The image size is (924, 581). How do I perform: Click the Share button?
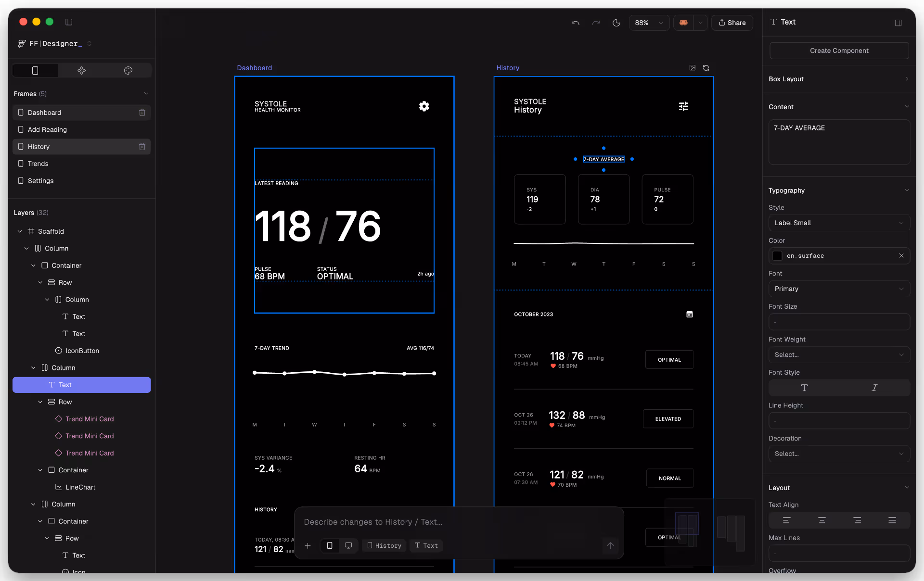point(732,23)
